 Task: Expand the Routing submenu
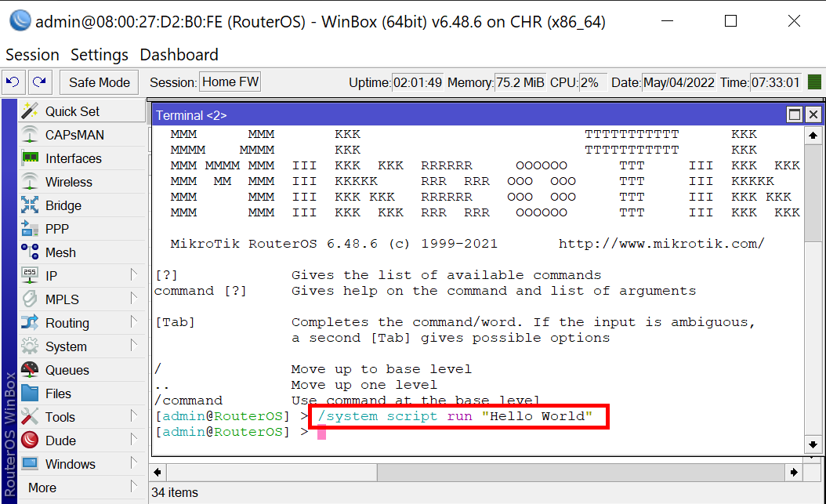point(134,322)
